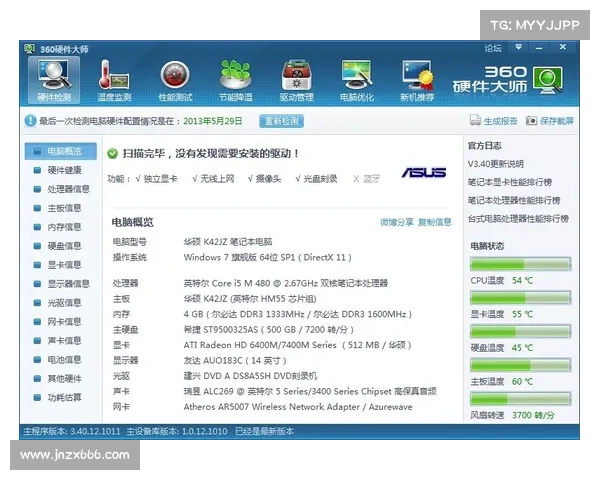Click the CPU温度 progress bar
Screen dimensions: 600x480
(520, 264)
